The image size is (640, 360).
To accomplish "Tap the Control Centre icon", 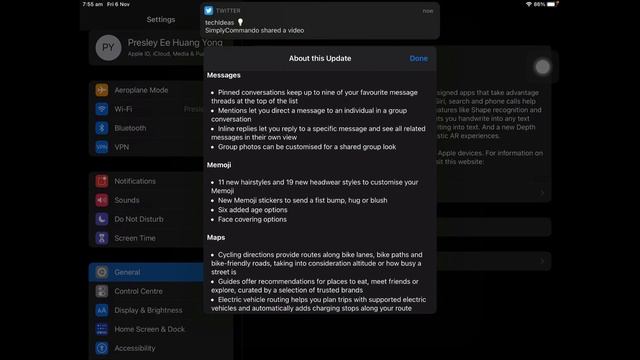I will point(102,291).
